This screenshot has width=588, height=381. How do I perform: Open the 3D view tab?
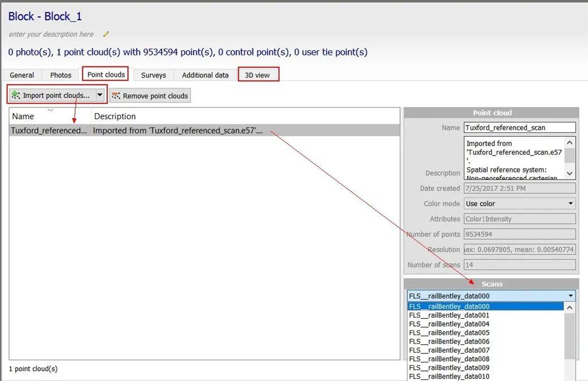click(x=258, y=75)
